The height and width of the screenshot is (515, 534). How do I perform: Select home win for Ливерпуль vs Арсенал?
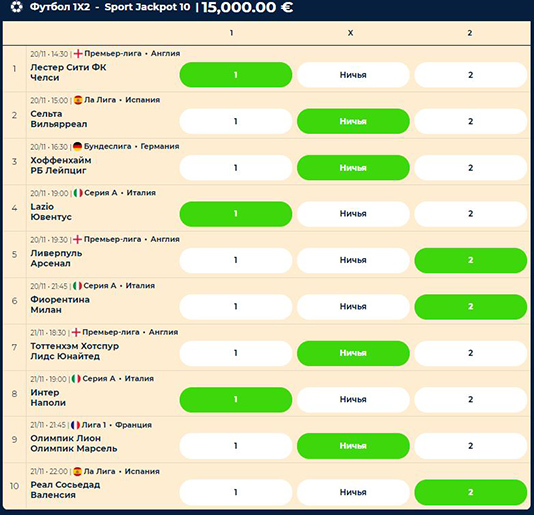click(x=236, y=260)
